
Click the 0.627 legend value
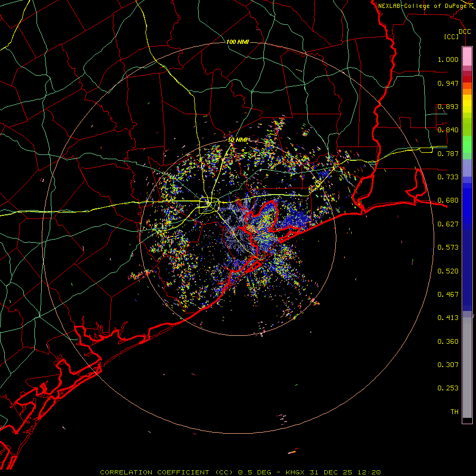coord(448,224)
